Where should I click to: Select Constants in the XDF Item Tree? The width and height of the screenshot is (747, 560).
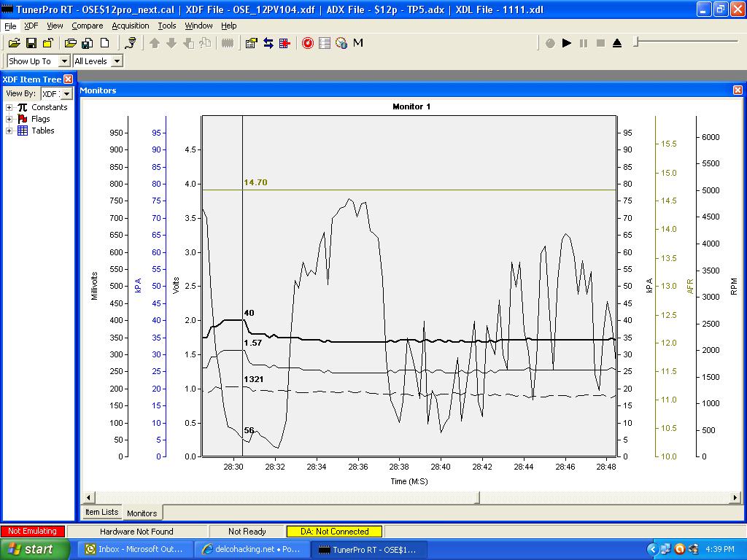[49, 107]
